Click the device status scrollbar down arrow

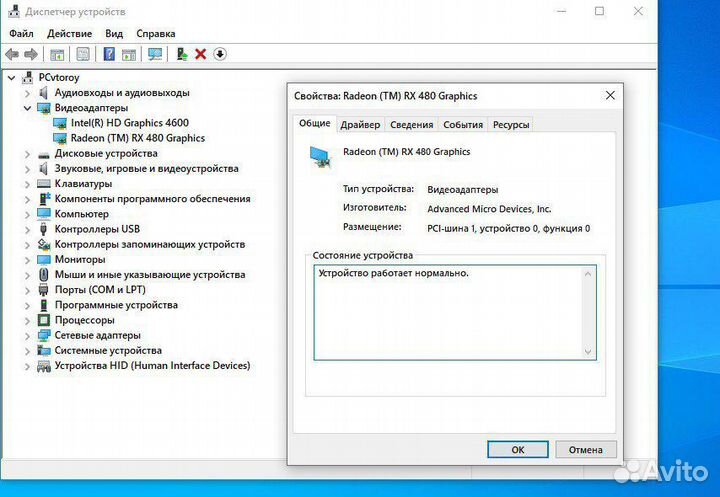tap(588, 352)
